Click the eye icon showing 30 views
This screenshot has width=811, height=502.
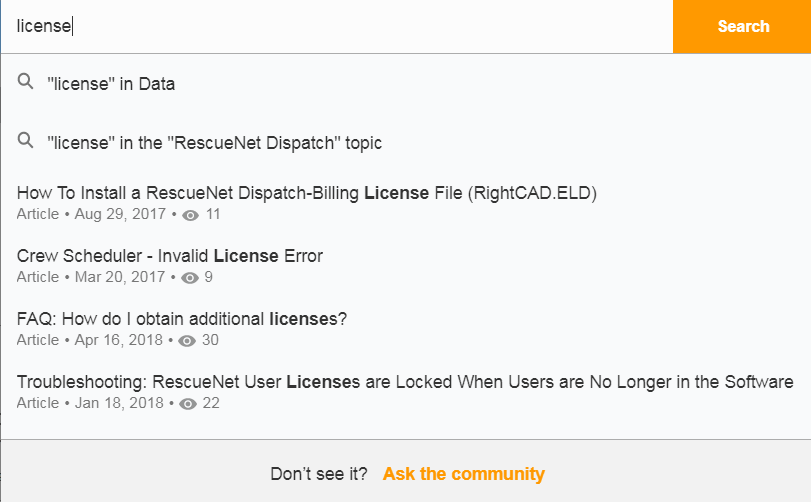coord(187,341)
